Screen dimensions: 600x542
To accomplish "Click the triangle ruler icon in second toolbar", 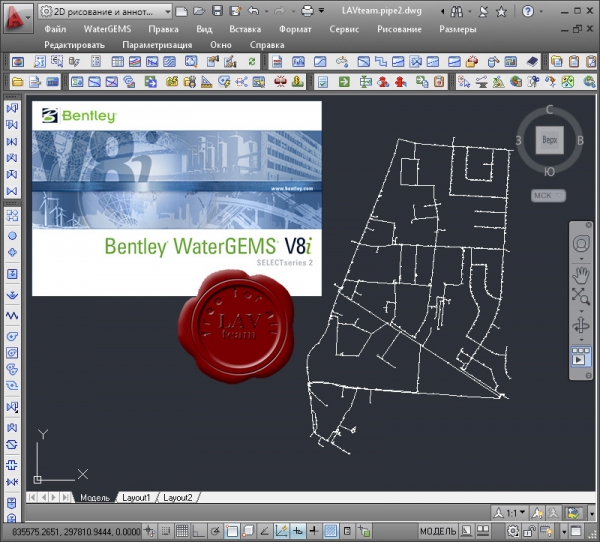I will [206, 82].
